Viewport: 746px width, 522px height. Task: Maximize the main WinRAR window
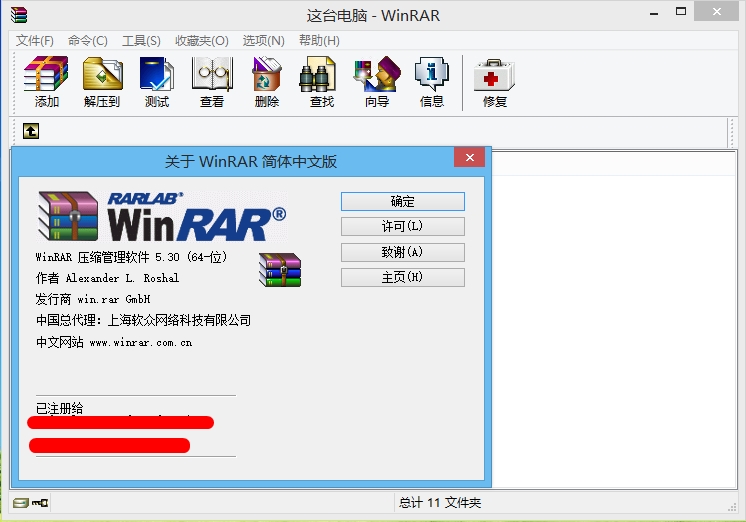pyautogui.click(x=681, y=12)
